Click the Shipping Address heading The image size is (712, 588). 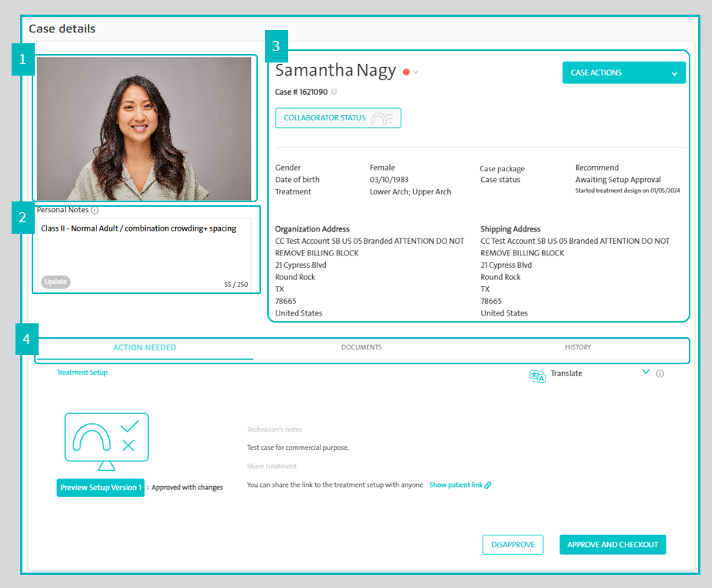pos(510,229)
